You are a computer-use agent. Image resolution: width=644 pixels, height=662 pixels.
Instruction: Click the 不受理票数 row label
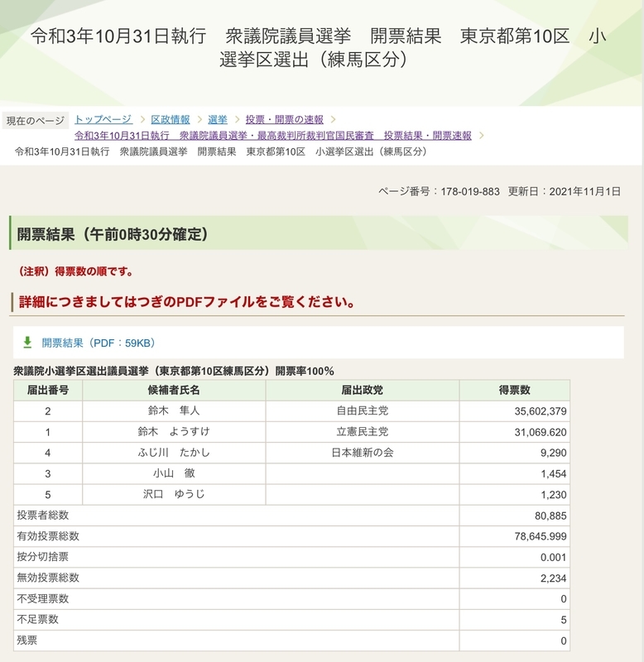(43, 598)
